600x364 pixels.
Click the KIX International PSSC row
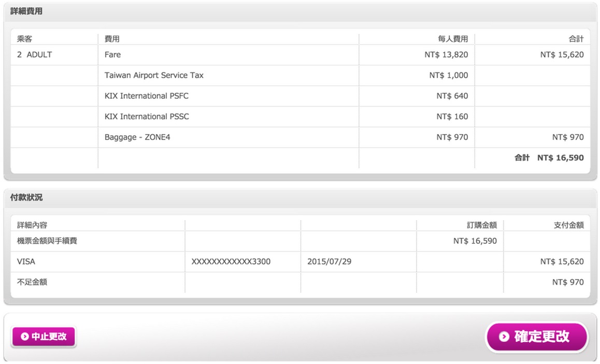301,117
